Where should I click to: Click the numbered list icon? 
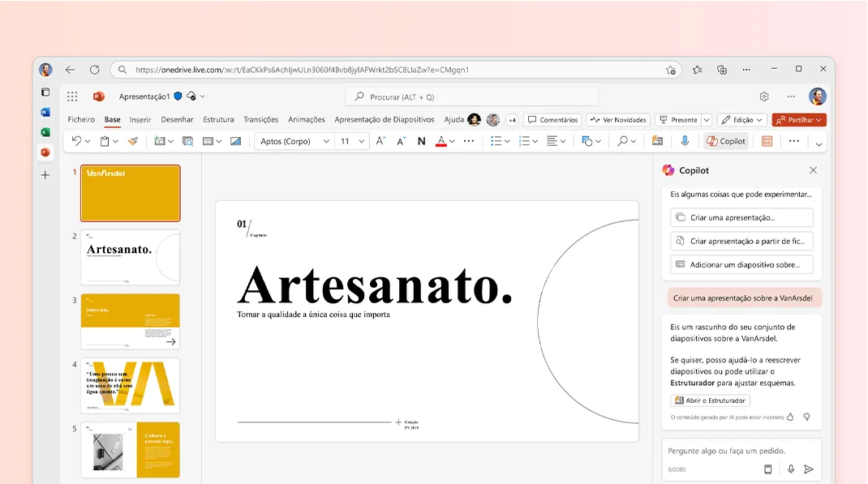coord(524,141)
